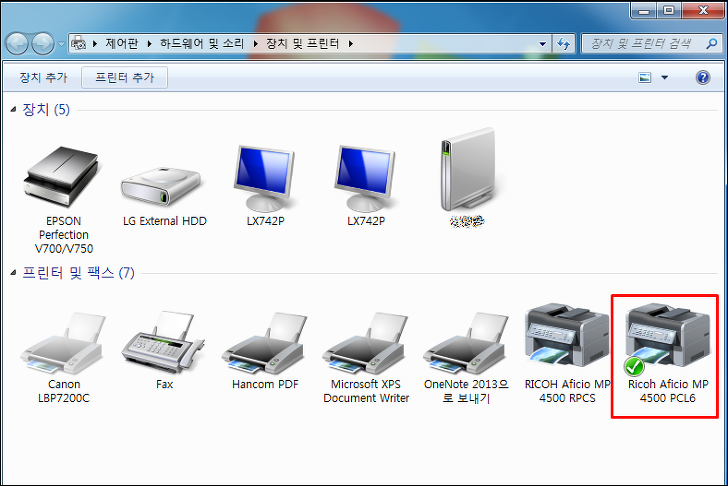Open the recent pages dropdown beside the forward arrow
Viewport: 728px width, 486px height.
61,45
